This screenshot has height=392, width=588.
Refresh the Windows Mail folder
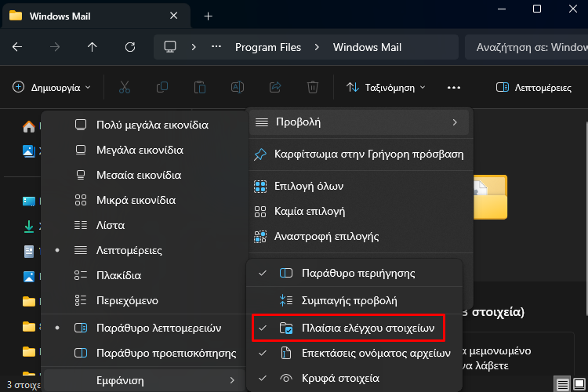[129, 47]
